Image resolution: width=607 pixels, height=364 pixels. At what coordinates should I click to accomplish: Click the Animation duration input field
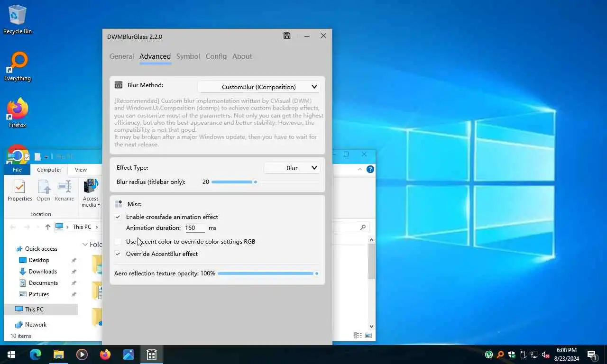coord(195,228)
